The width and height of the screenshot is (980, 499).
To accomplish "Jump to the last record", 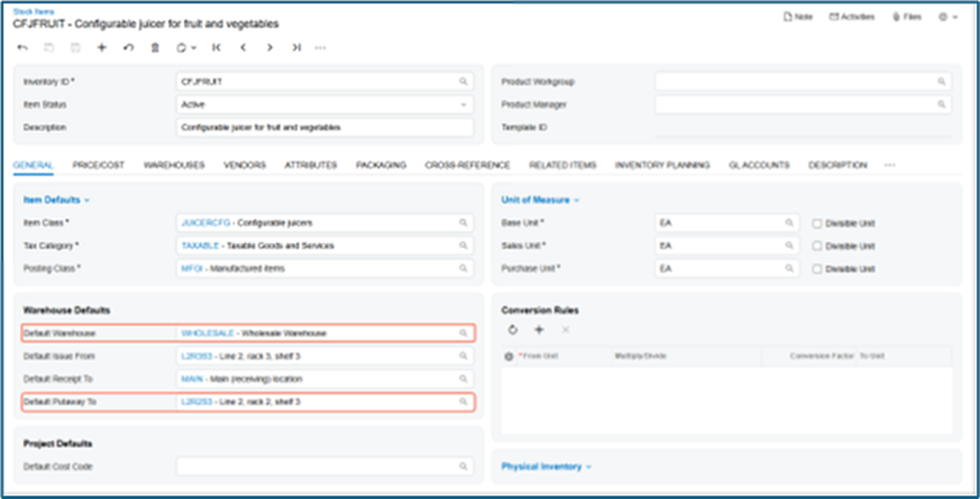I will tap(296, 48).
